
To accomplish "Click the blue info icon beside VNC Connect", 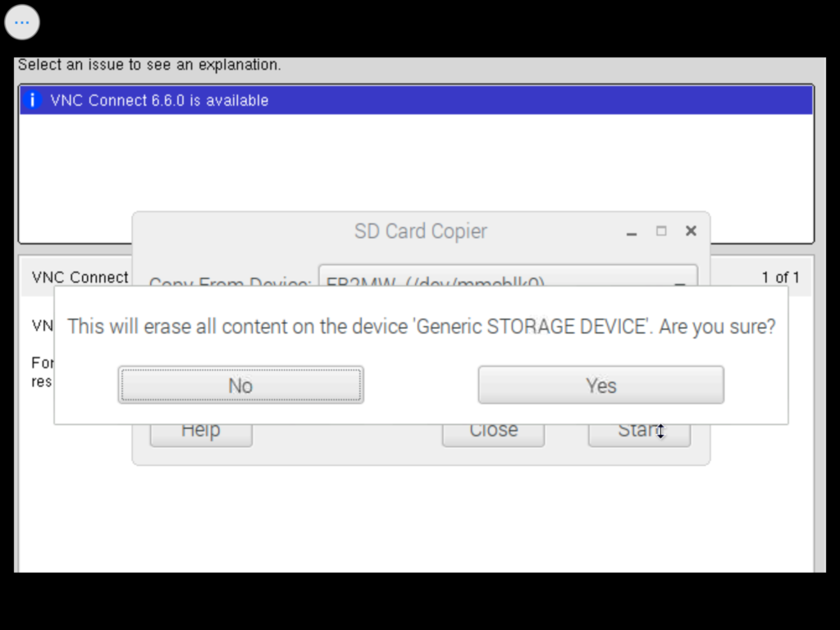I will (x=33, y=101).
